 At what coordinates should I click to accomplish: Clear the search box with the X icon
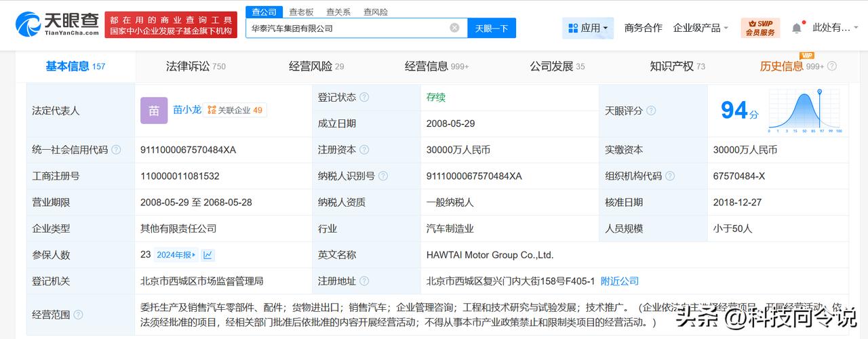454,28
